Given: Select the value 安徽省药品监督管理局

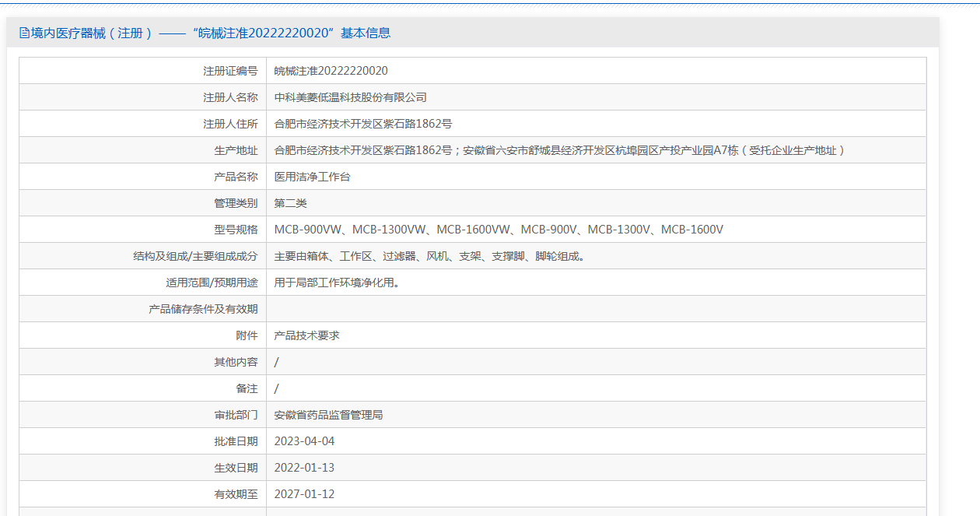Looking at the screenshot, I should pyautogui.click(x=329, y=415).
